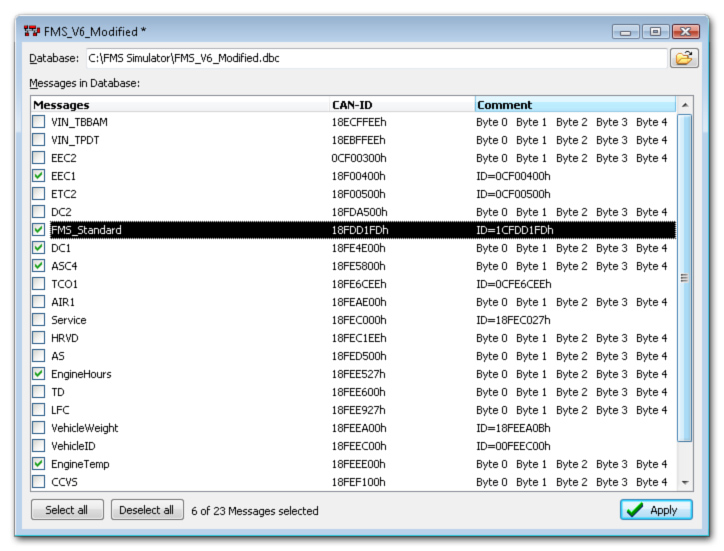Select CAN-ID 18ECFFEEh cell

359,122
